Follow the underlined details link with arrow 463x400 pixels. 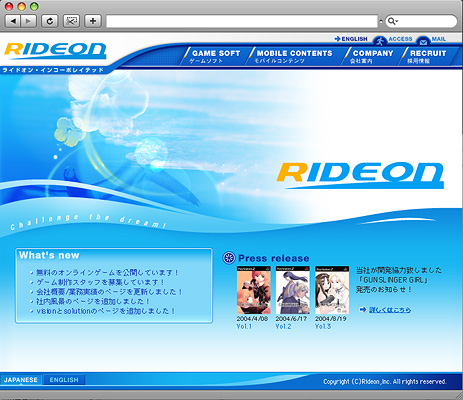390,310
